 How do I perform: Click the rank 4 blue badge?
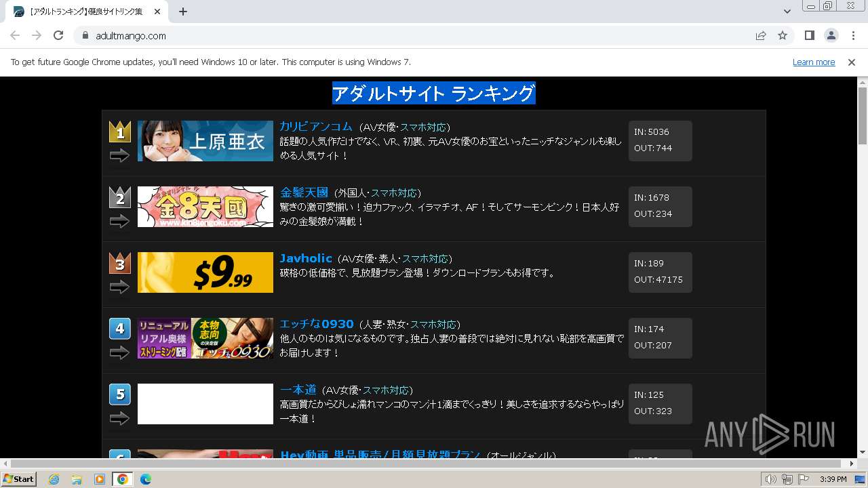(120, 329)
